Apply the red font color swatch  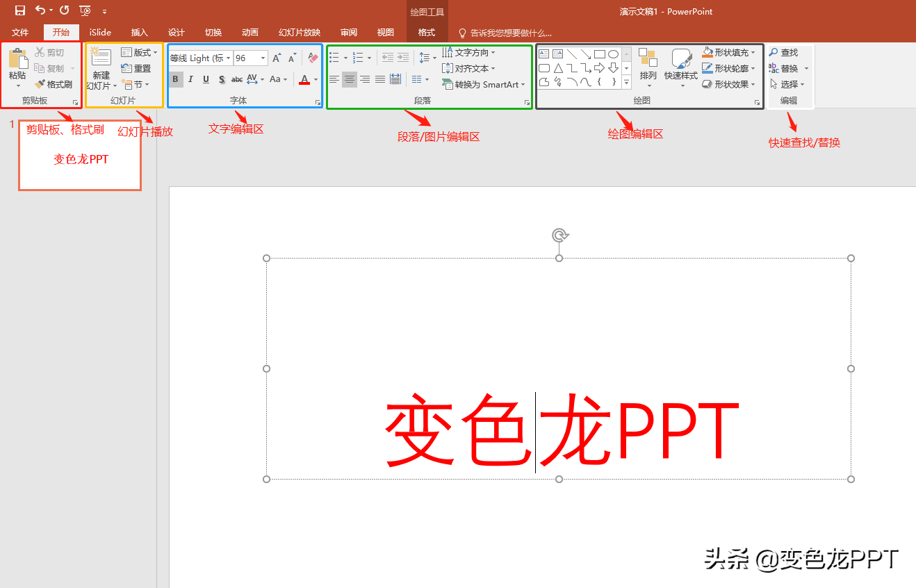(x=304, y=79)
